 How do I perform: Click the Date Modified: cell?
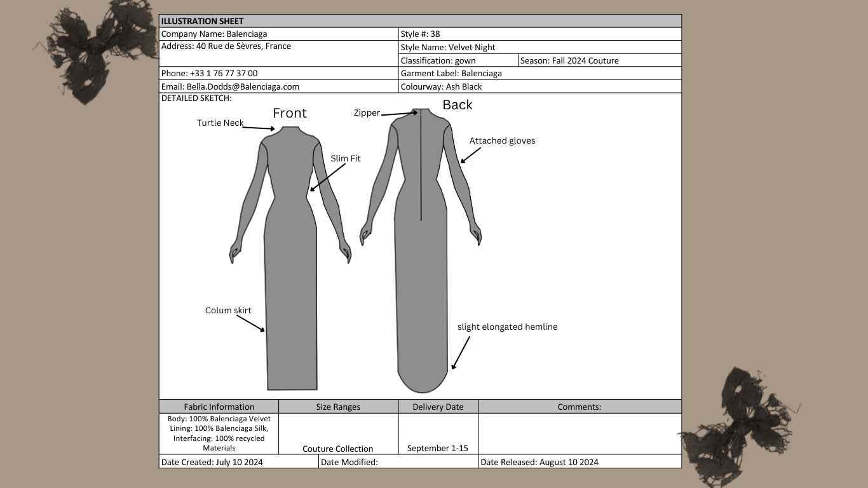(x=398, y=462)
